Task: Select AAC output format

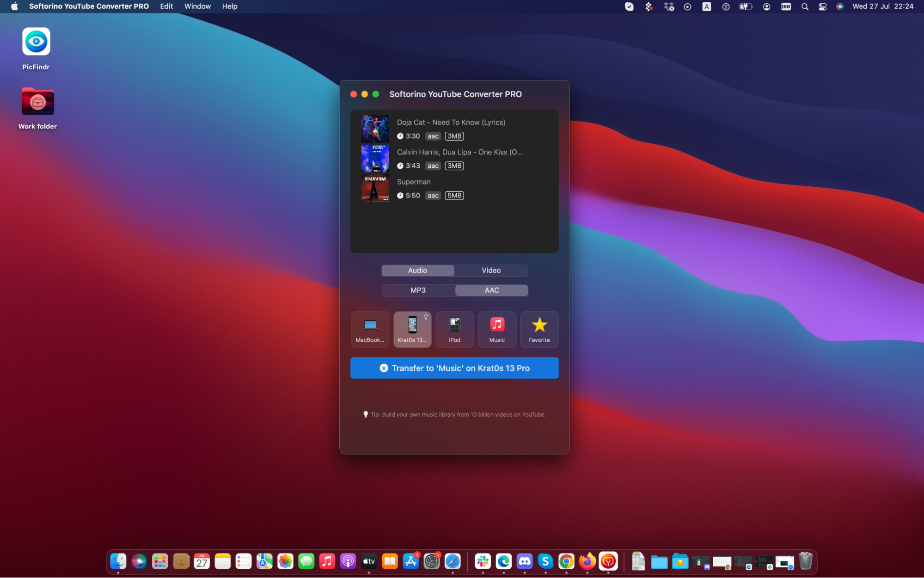Action: 491,290
